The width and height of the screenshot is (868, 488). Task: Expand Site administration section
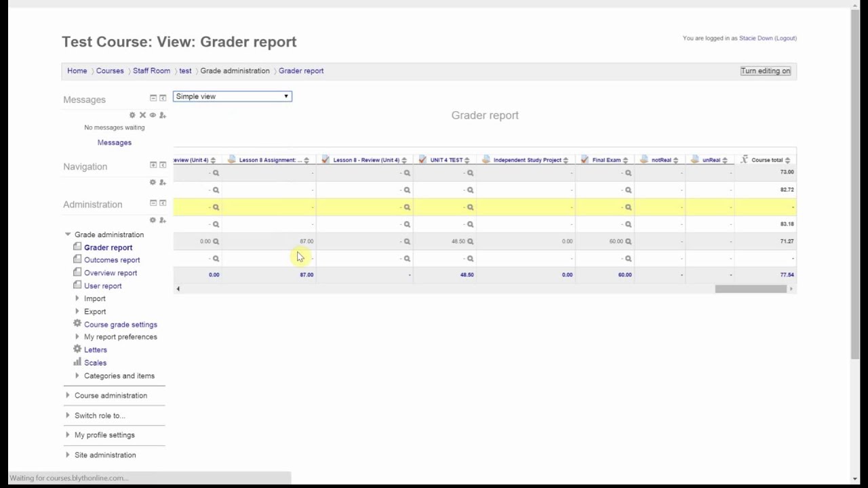point(67,455)
